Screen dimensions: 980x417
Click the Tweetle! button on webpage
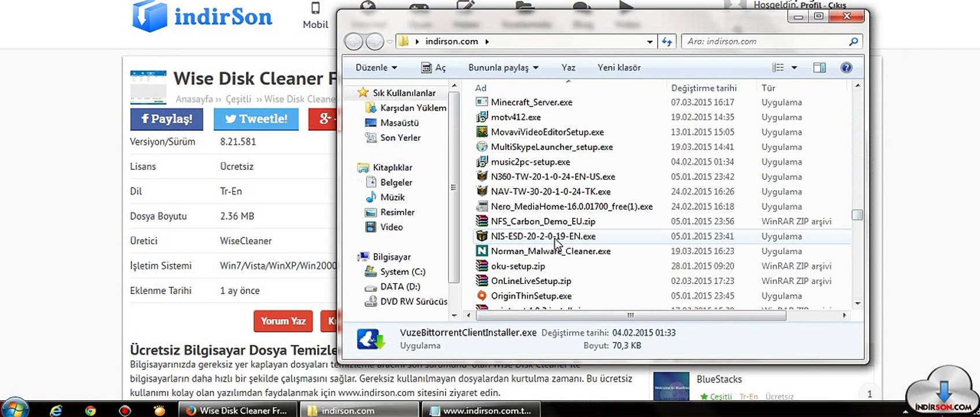click(256, 119)
